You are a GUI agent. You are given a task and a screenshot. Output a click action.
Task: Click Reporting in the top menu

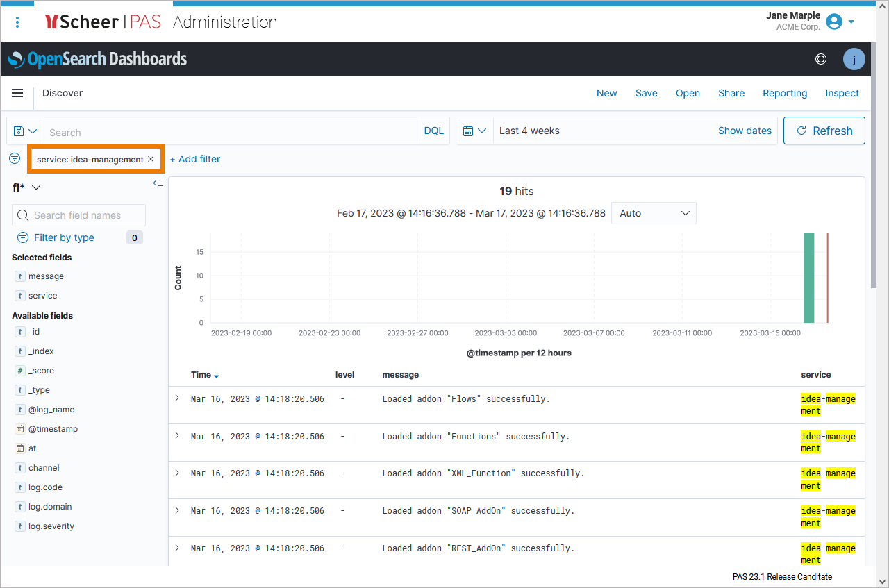click(785, 93)
